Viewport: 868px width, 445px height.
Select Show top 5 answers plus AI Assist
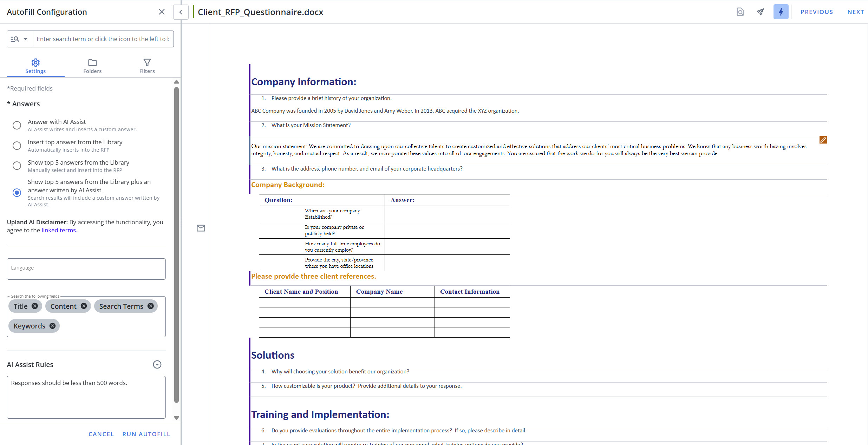[x=17, y=193]
